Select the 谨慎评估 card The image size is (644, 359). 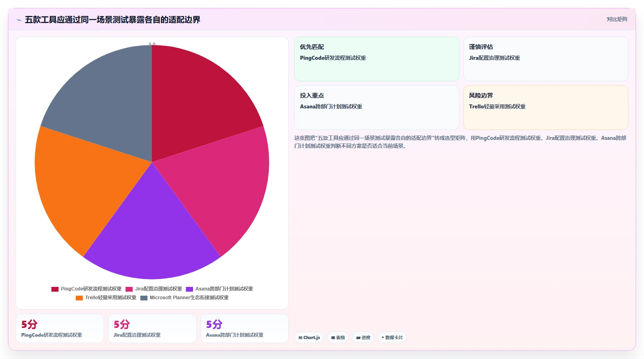[x=546, y=59]
